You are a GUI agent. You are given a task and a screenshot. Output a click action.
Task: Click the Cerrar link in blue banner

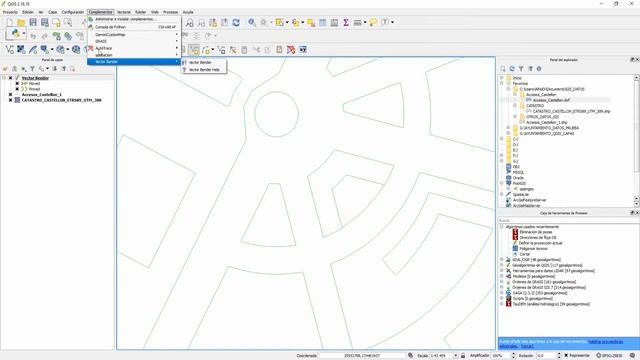click(527, 346)
